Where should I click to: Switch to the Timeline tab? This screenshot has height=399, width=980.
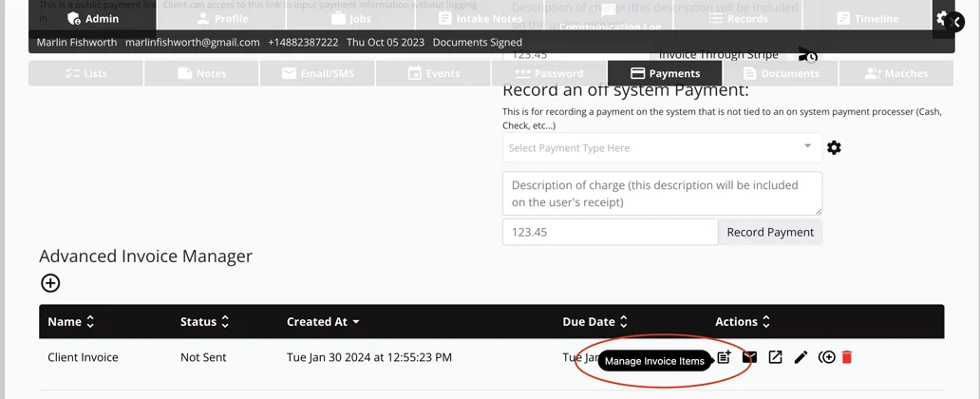tap(868, 19)
